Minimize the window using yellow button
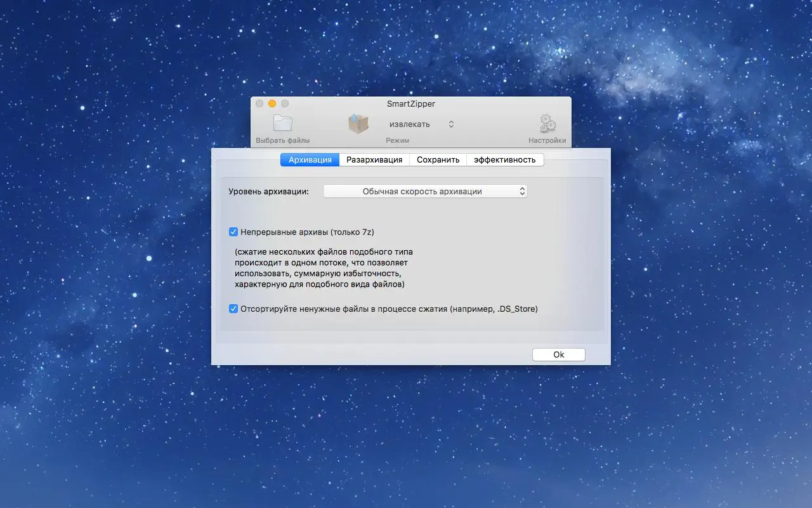812x508 pixels. pos(272,104)
